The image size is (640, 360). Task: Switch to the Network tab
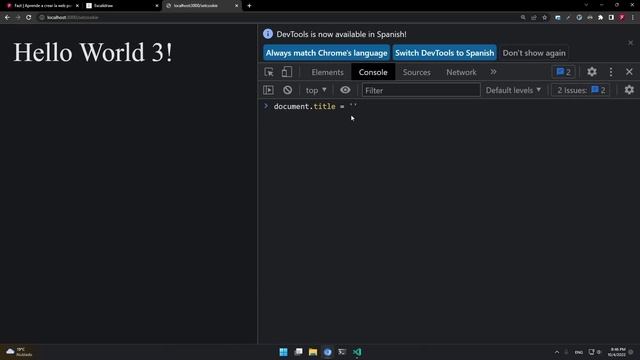coord(461,72)
